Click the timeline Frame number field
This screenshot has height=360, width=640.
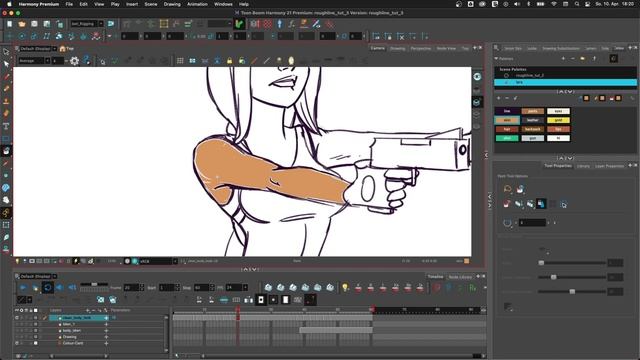pyautogui.click(x=131, y=288)
